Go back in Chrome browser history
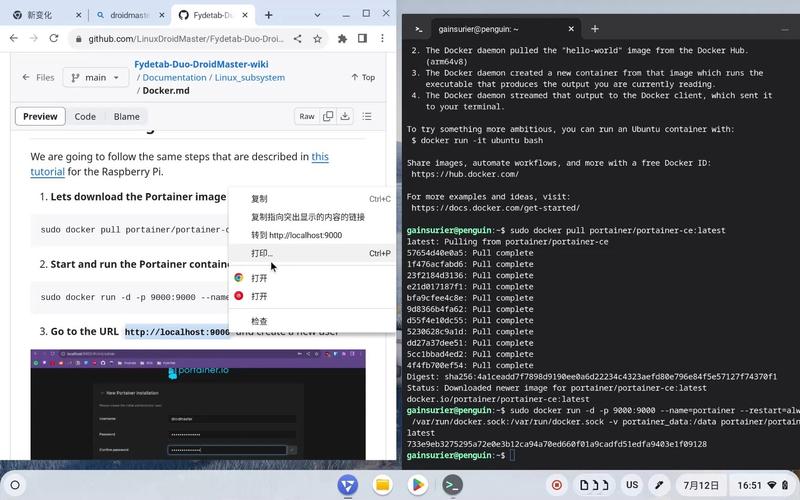 click(x=14, y=38)
